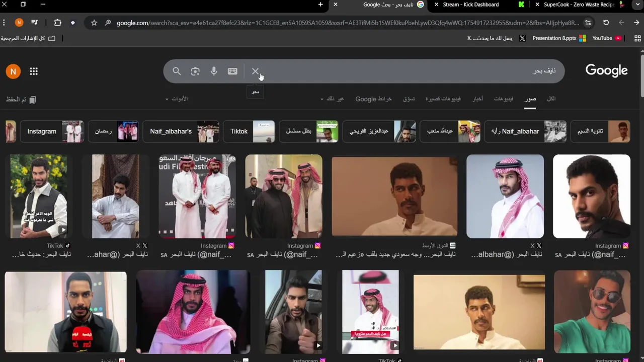Viewport: 644px width, 362px height.
Task: Open the Google apps grid on the page
Action: (34, 71)
